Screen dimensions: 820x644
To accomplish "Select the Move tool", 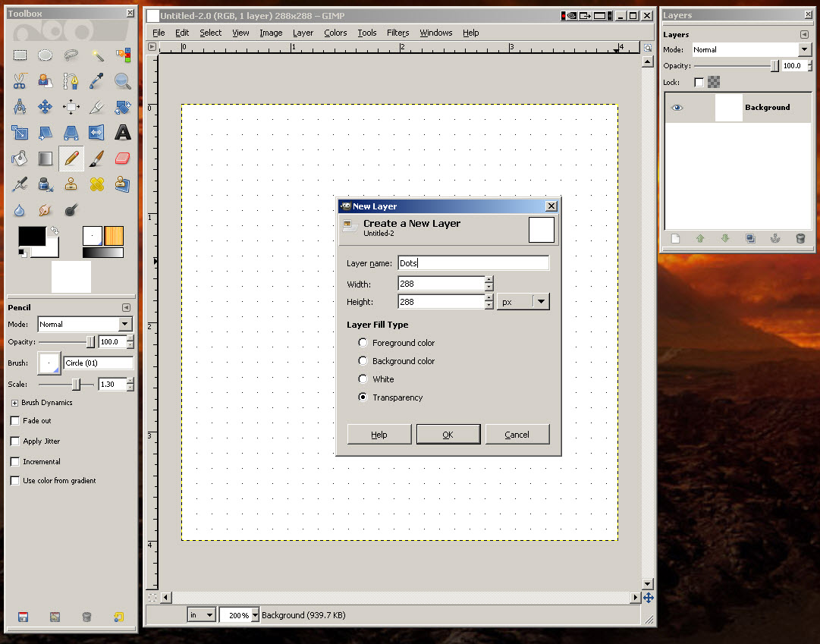I will pyautogui.click(x=46, y=107).
